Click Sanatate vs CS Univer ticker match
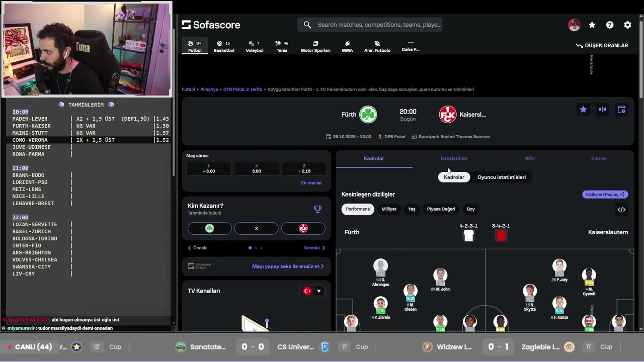The height and width of the screenshot is (362, 644). (x=252, y=347)
